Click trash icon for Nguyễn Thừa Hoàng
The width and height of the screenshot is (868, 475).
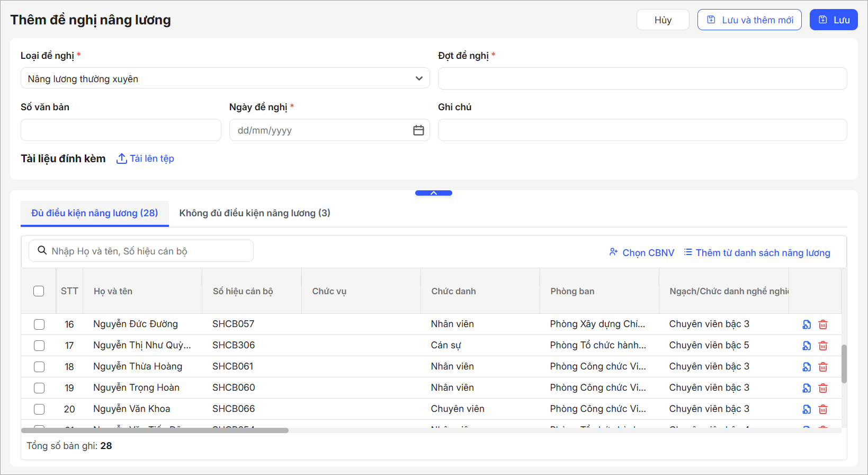[x=823, y=367]
